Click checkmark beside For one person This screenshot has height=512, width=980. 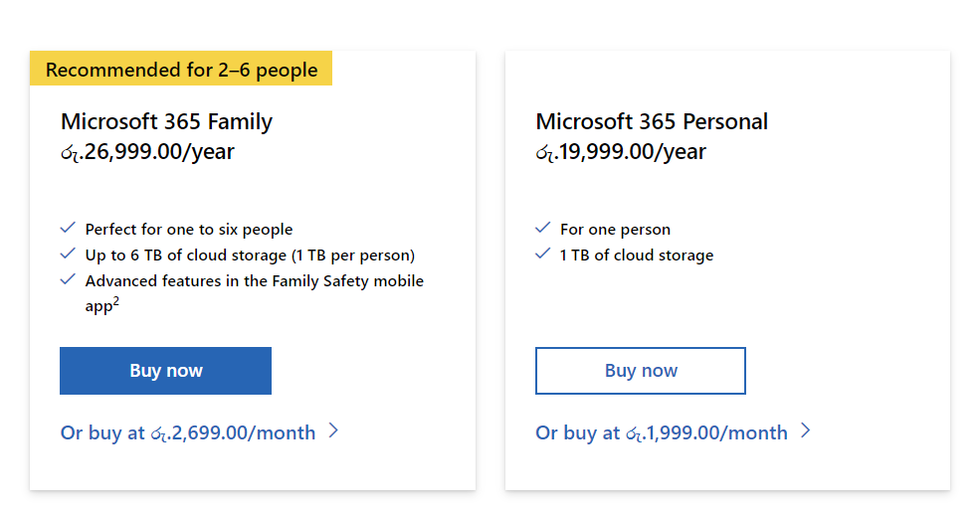(542, 228)
